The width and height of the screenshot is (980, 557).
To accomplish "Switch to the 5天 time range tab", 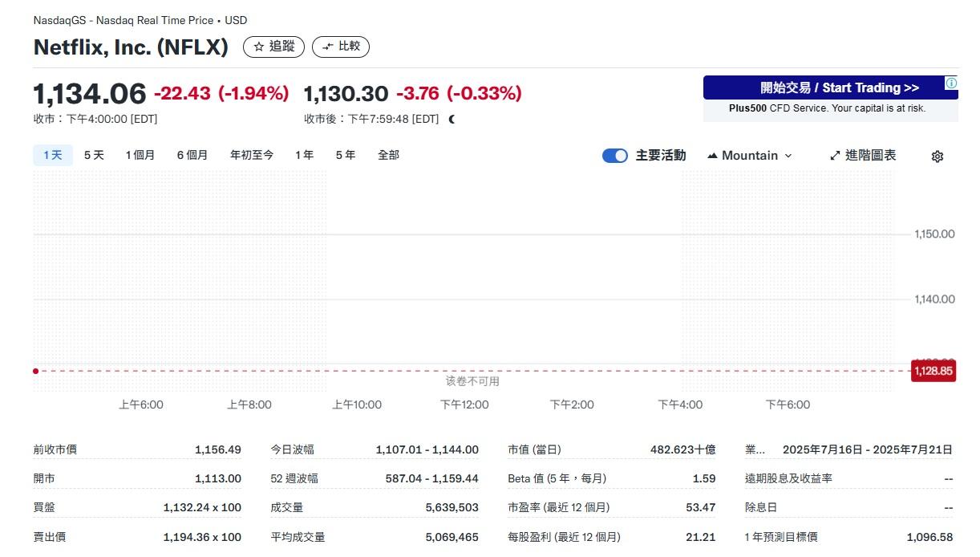I will 92,155.
